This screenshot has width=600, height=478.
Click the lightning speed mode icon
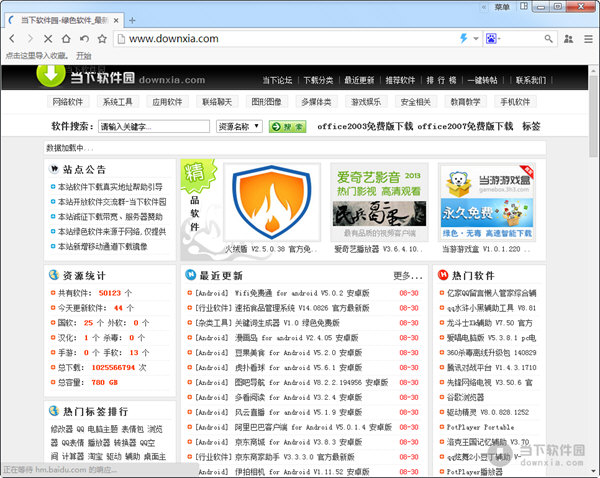(463, 38)
